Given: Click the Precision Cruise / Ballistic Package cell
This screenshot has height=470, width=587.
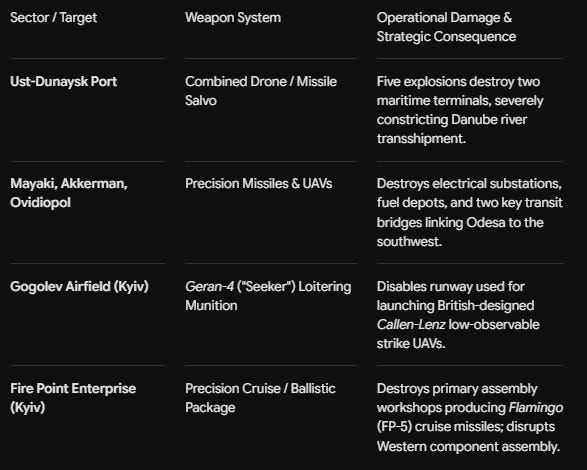Looking at the screenshot, I should pyautogui.click(x=260, y=398).
